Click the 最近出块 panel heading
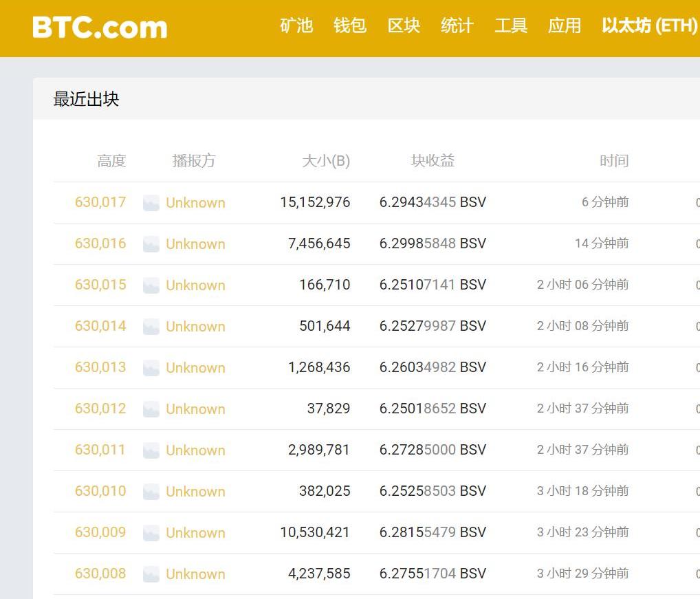700x599 pixels. [x=87, y=99]
